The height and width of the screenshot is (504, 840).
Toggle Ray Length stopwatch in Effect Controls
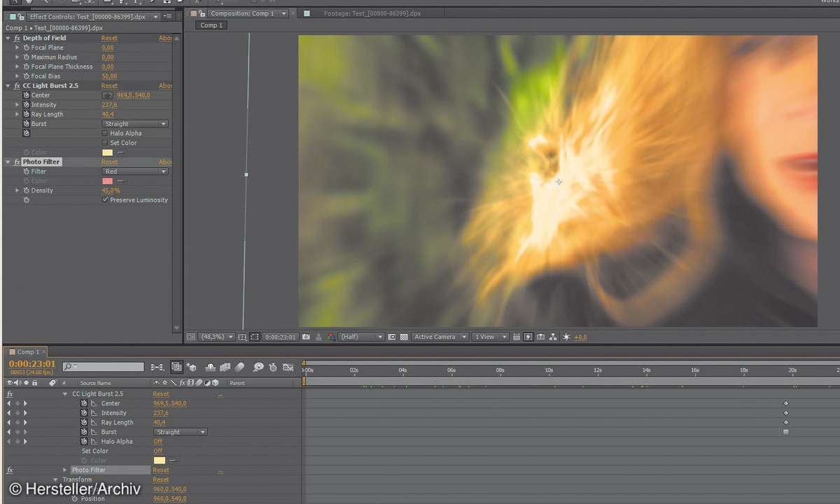click(26, 114)
